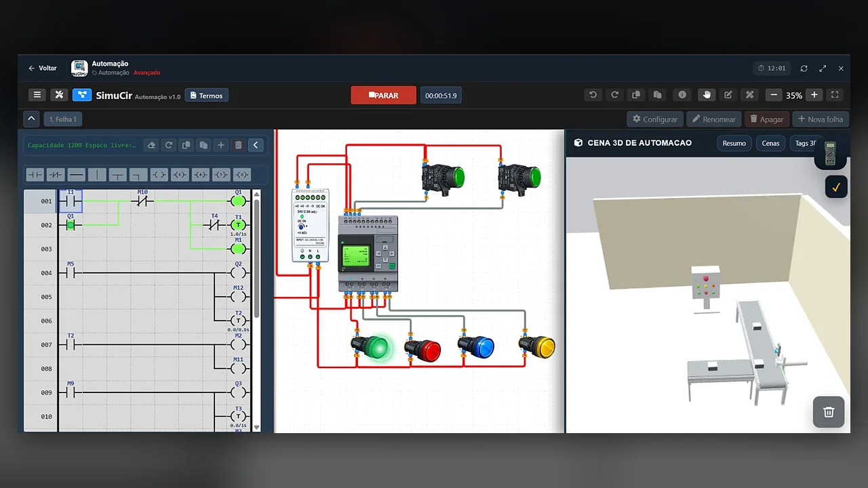Select the T-junction branch tool
The image size is (868, 488).
[x=117, y=175]
